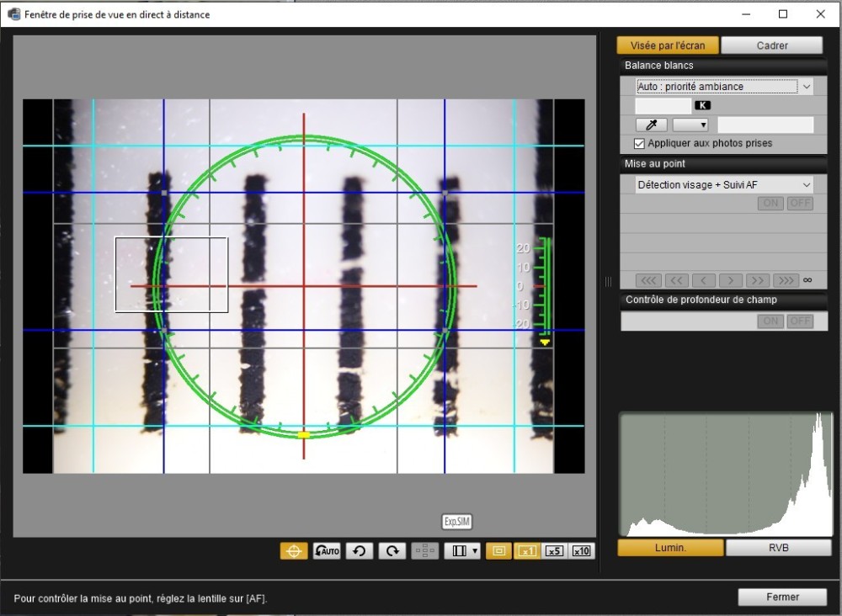Image resolution: width=842 pixels, height=616 pixels.
Task: Click the single > focus adjustment button
Action: [x=730, y=280]
